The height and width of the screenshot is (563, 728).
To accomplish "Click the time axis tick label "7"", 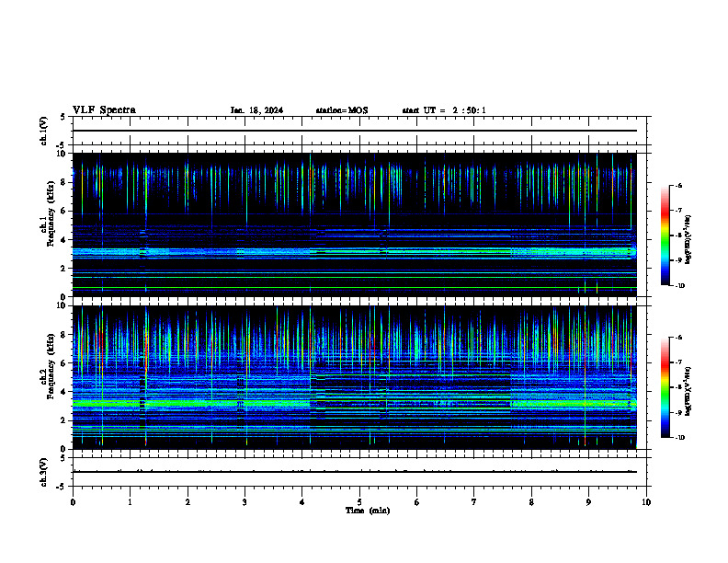I will [474, 502].
